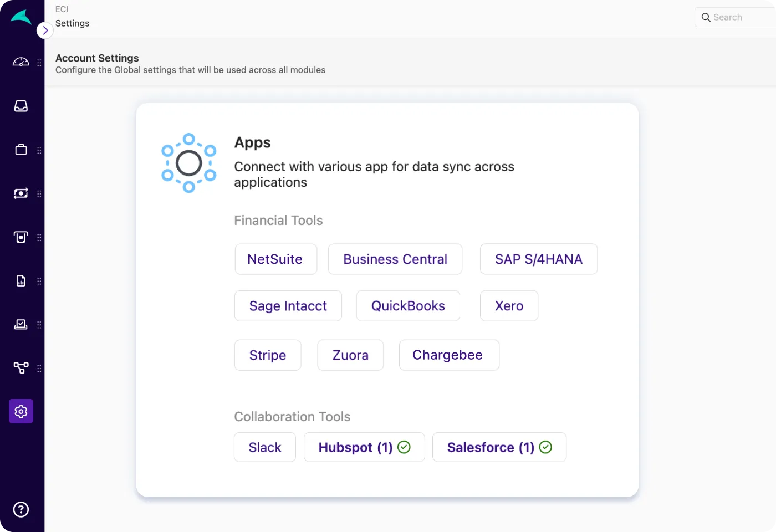
Task: Click the Apps connected-nodes icon
Action: pyautogui.click(x=188, y=163)
